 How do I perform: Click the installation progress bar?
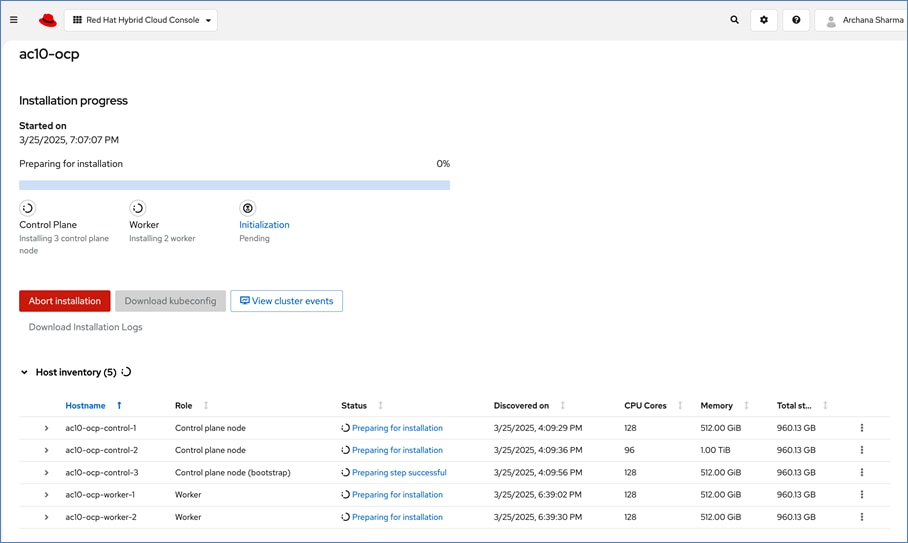235,185
